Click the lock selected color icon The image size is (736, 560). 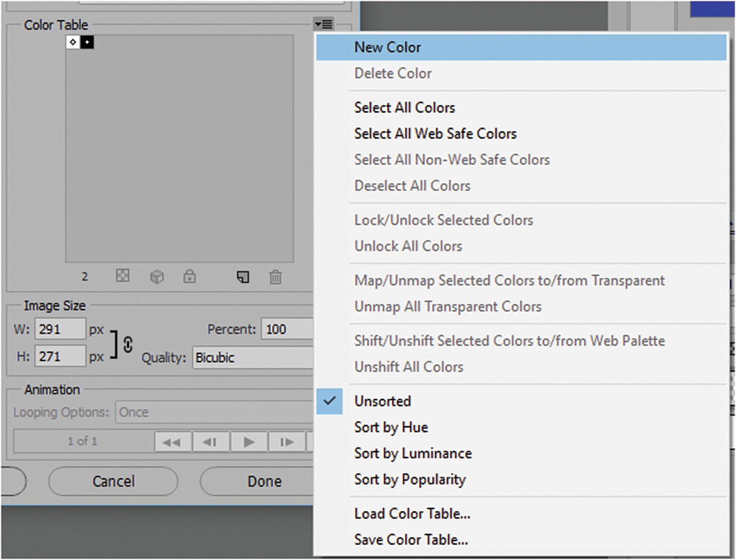tap(190, 276)
